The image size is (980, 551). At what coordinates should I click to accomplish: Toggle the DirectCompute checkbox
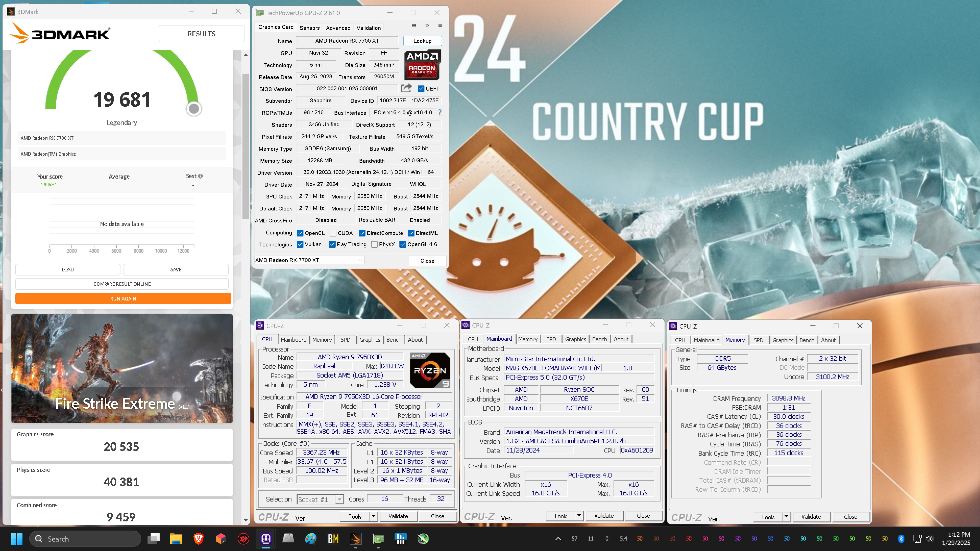(362, 233)
